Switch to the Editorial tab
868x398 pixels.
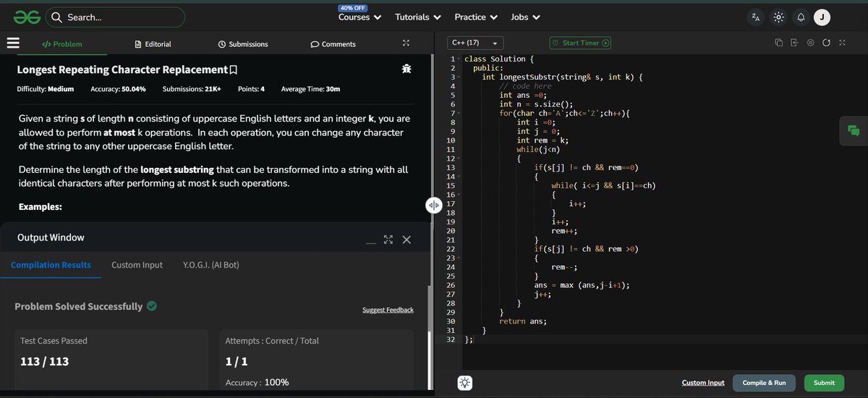coord(153,44)
